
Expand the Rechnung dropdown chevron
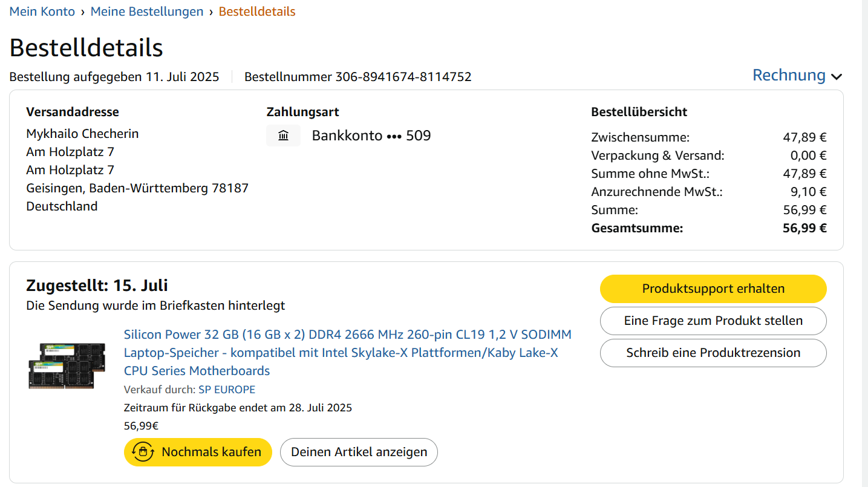[837, 77]
